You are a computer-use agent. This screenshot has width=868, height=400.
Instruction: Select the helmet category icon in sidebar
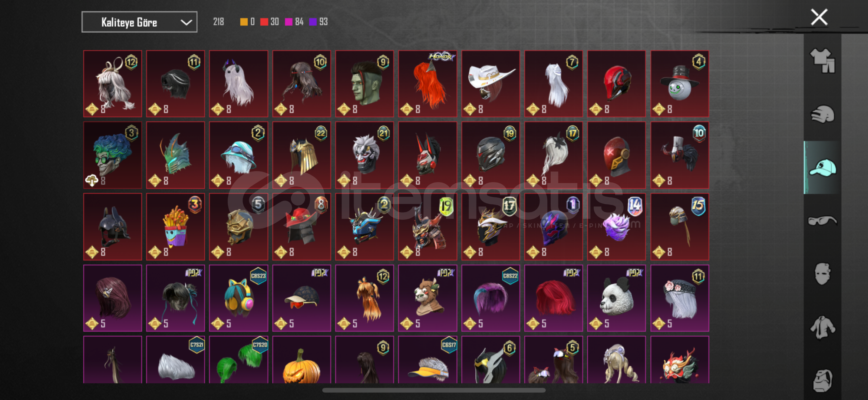822,114
